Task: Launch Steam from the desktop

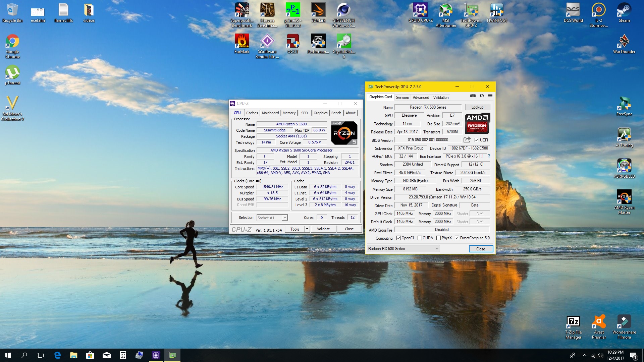Action: point(624,13)
